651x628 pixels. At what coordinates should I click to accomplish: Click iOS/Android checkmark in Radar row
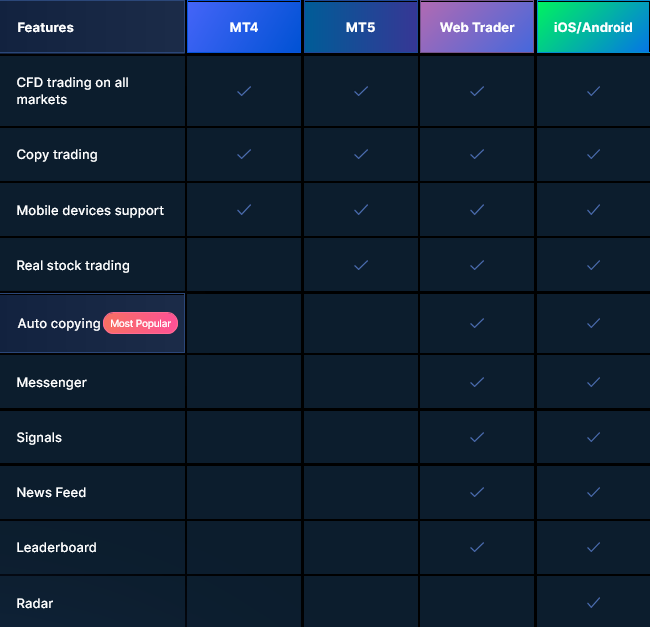pyautogui.click(x=593, y=603)
